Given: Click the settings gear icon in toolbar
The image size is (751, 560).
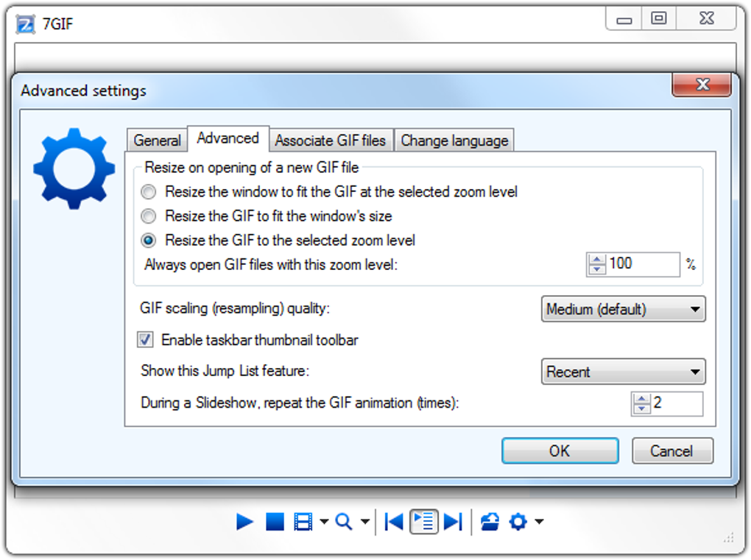Looking at the screenshot, I should pyautogui.click(x=518, y=521).
